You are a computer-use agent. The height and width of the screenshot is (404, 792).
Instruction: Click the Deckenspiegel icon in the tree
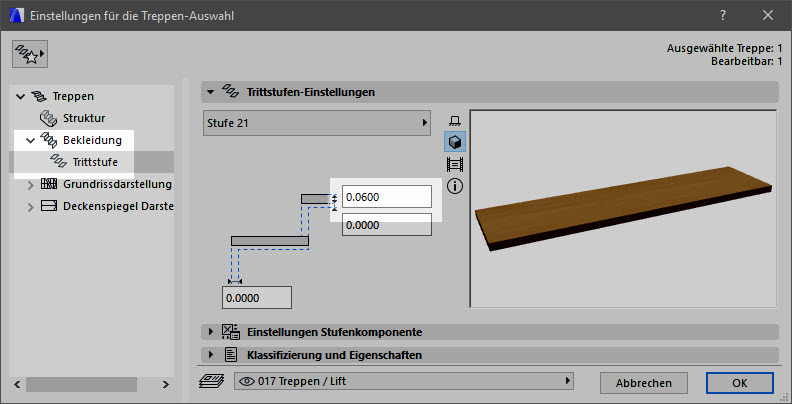[48, 206]
